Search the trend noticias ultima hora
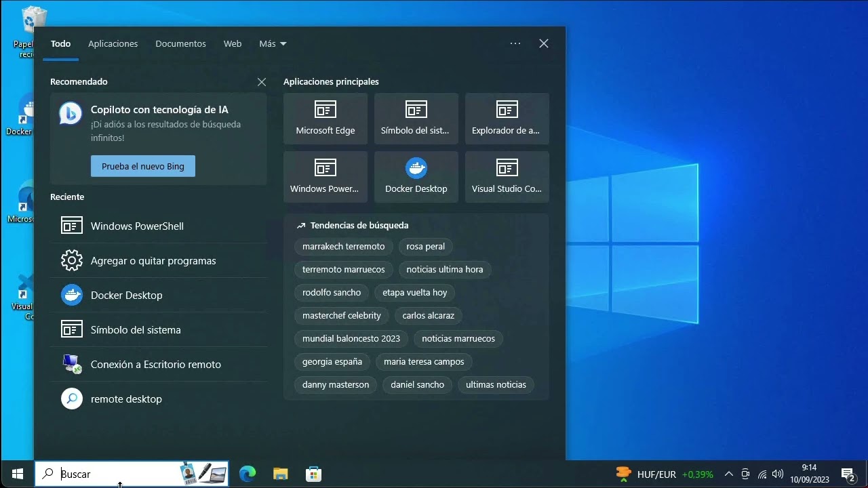 [x=445, y=269]
